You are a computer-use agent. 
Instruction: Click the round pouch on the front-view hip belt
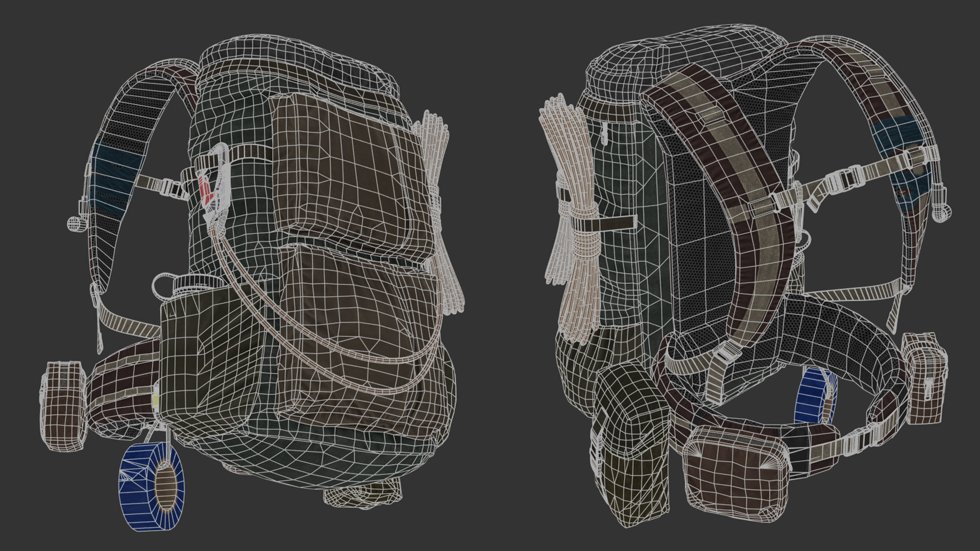[64, 406]
